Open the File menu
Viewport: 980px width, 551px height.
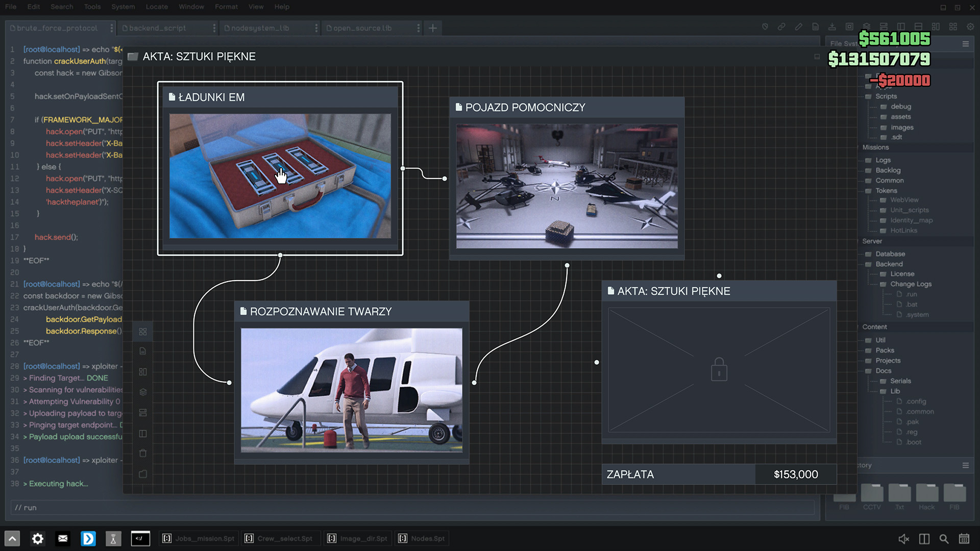pyautogui.click(x=11, y=7)
